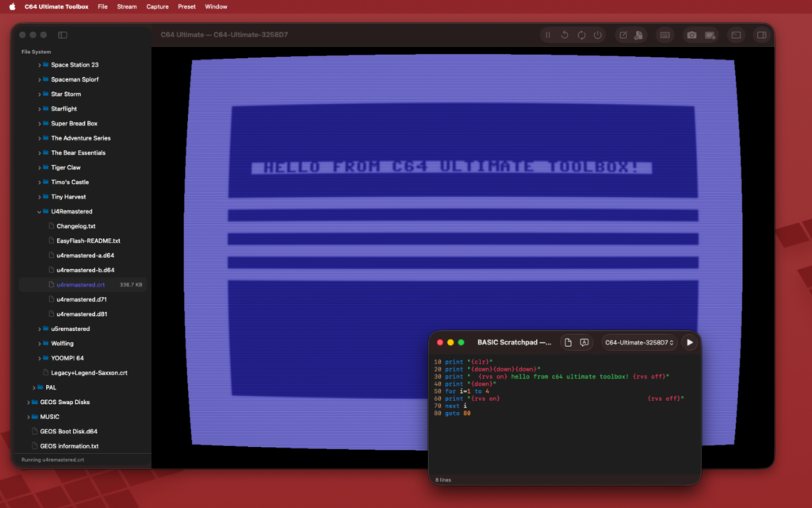Pause the C64 machine
This screenshot has height=508, width=812.
pyautogui.click(x=547, y=35)
